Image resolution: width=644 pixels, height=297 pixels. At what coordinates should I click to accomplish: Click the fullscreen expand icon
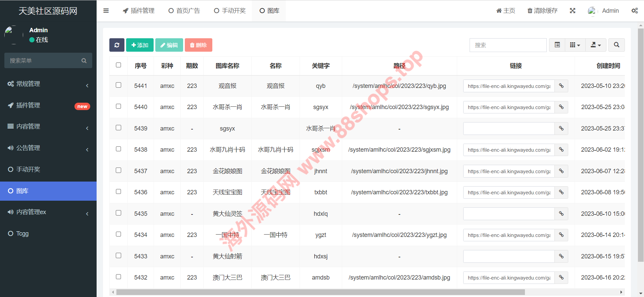[x=573, y=11]
